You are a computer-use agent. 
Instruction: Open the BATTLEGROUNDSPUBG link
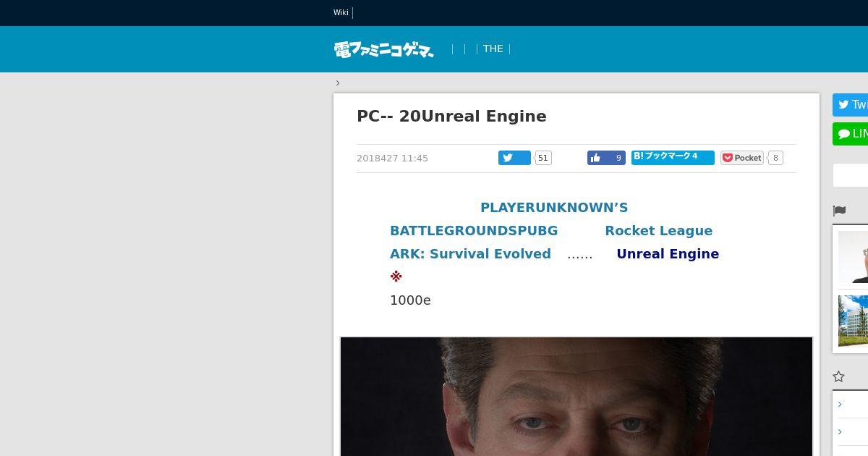[474, 231]
